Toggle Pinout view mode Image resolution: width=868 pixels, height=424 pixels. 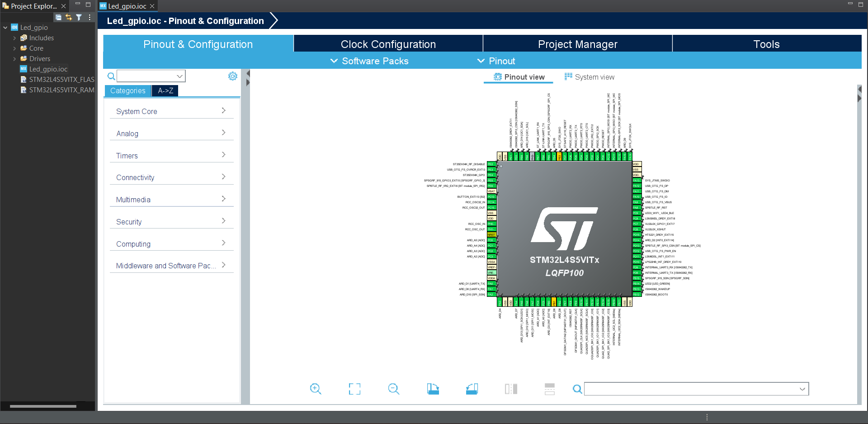pos(518,77)
